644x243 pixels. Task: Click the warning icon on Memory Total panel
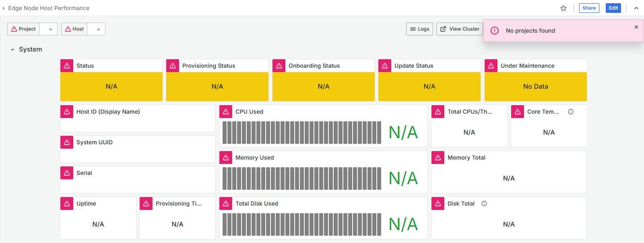pyautogui.click(x=438, y=158)
